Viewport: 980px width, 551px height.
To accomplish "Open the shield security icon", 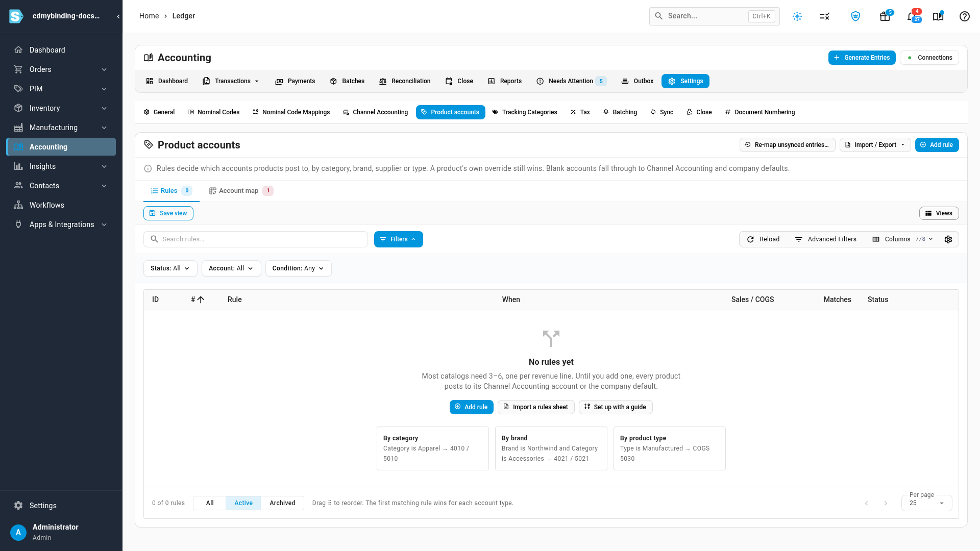I will tap(855, 16).
